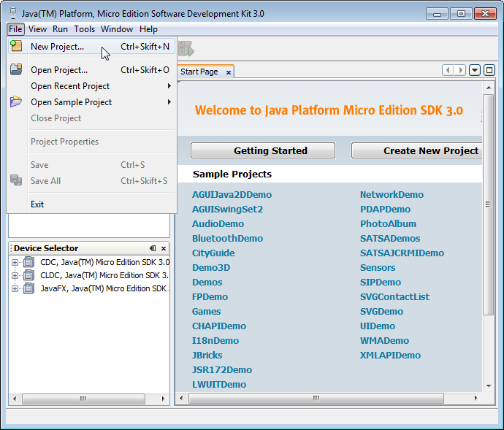
Task: Open the XMLAPIDemo sample project
Action: (x=390, y=355)
